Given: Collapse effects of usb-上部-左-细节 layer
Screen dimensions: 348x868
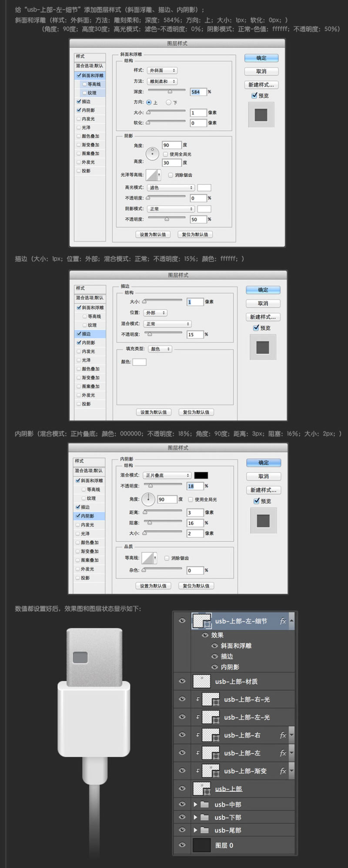Looking at the screenshot, I should click(291, 621).
